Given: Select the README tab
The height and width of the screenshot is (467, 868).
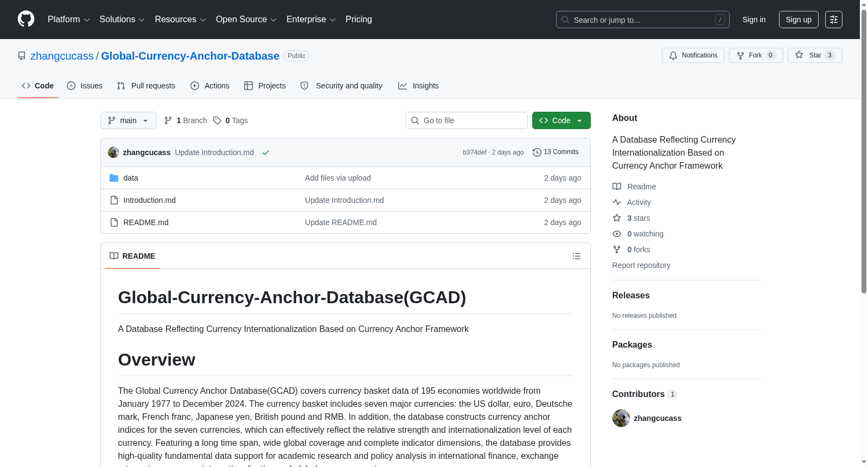Looking at the screenshot, I should pos(132,256).
